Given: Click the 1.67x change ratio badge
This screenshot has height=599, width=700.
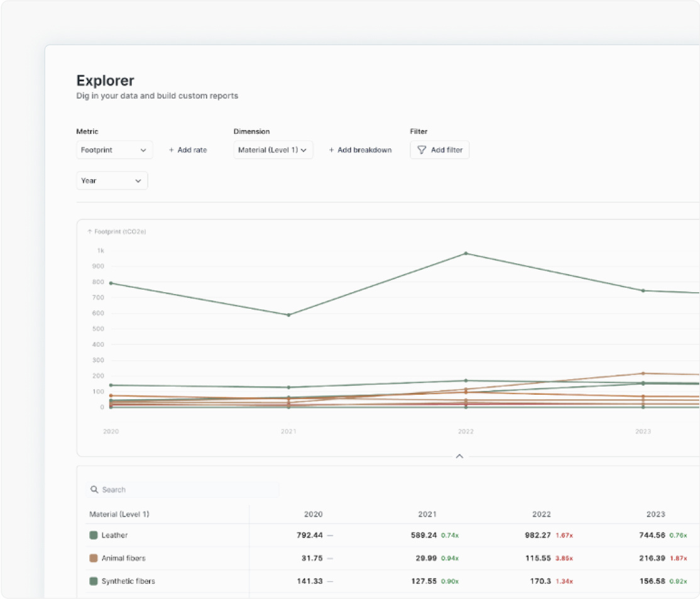Looking at the screenshot, I should click(x=564, y=535).
